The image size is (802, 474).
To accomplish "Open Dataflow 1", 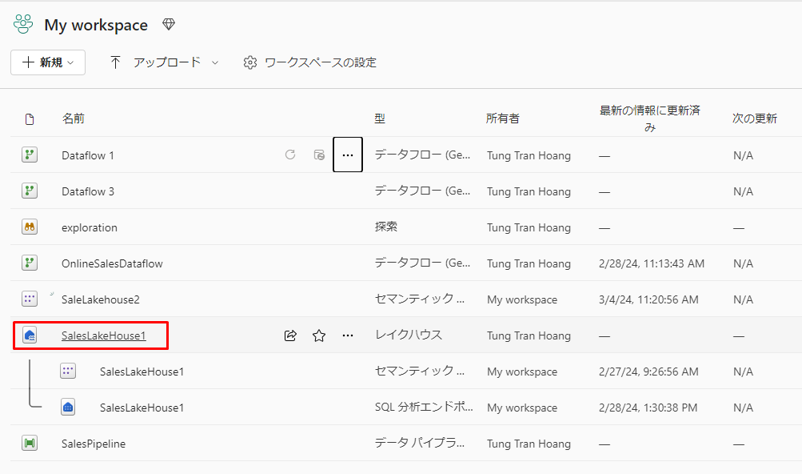I will point(87,155).
